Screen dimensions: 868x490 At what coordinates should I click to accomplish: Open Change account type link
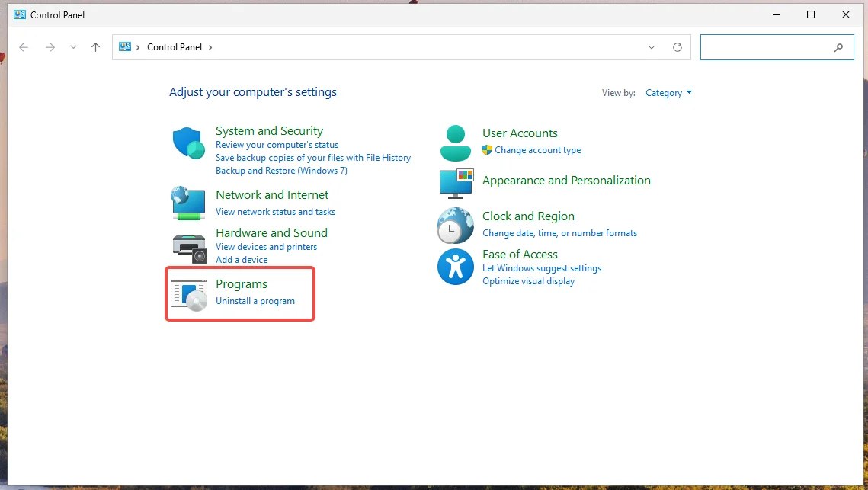click(537, 150)
